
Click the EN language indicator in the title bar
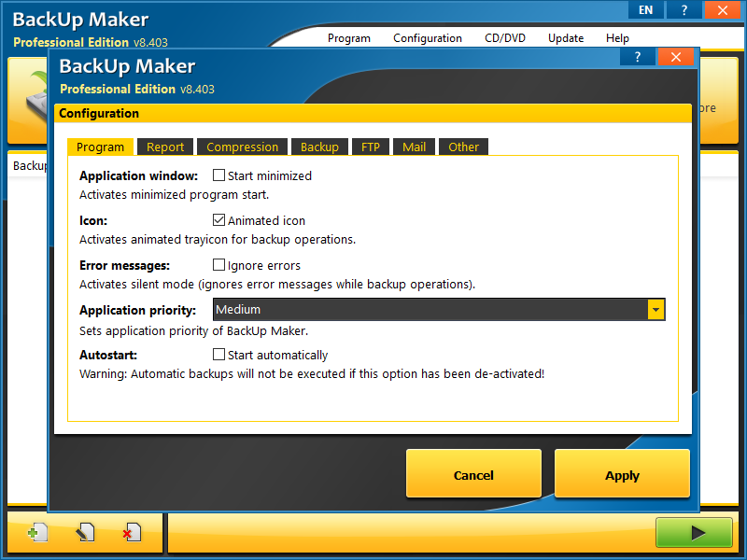[x=645, y=9]
